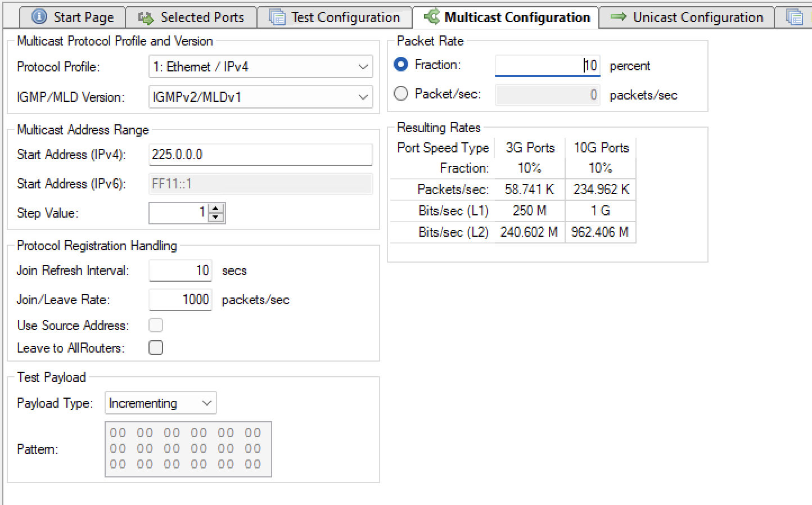The image size is (812, 505).
Task: Click the Fraction percent input field
Action: coord(547,65)
